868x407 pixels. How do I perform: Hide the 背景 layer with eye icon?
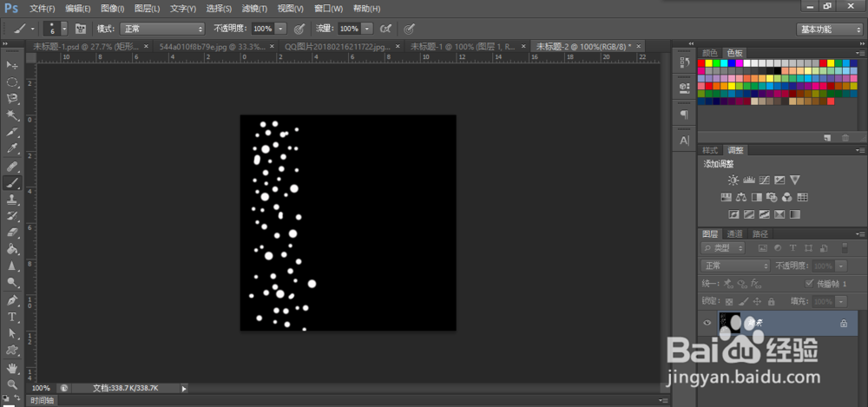(x=707, y=324)
